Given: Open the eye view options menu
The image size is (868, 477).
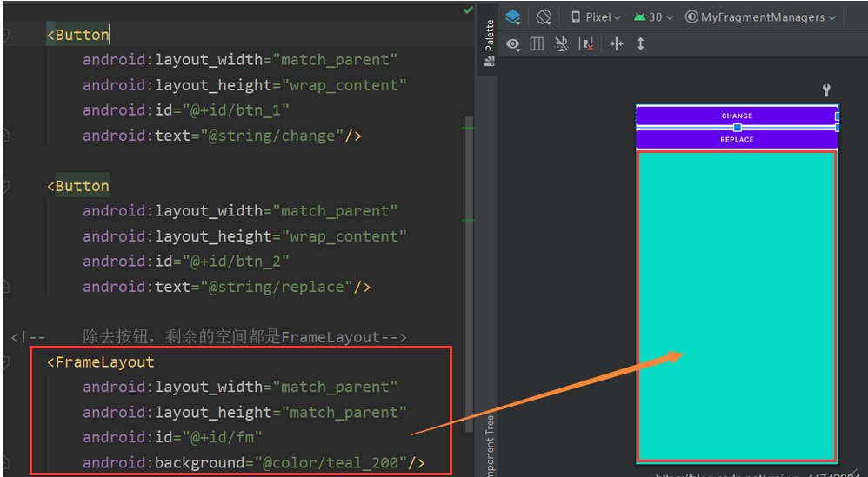Looking at the screenshot, I should coord(513,44).
